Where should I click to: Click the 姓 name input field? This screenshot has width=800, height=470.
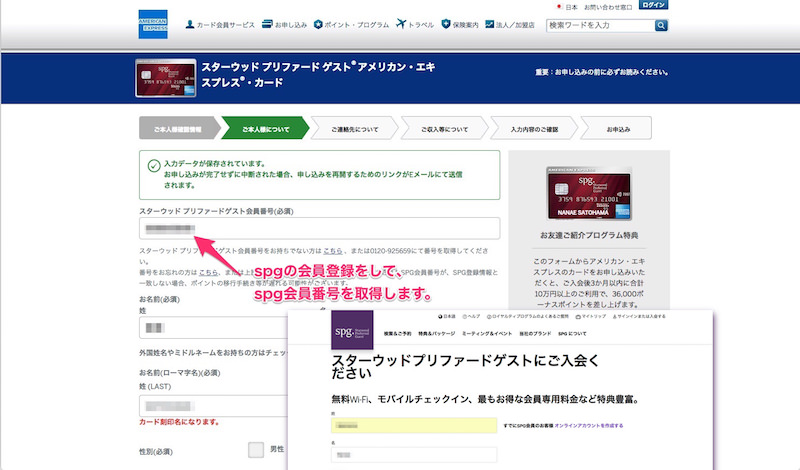(214, 328)
